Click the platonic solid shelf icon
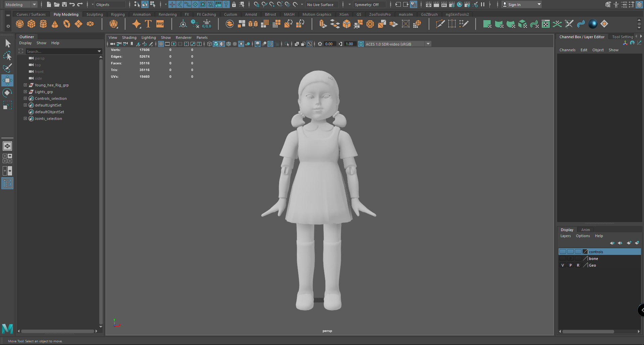Image resolution: width=644 pixels, height=345 pixels. point(114,24)
